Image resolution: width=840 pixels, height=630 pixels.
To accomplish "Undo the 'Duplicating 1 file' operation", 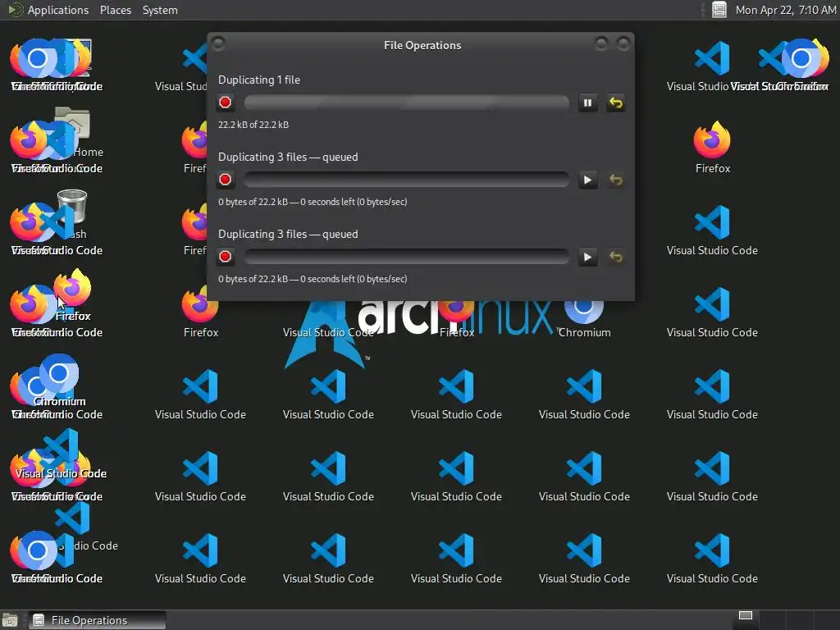I will 616,103.
